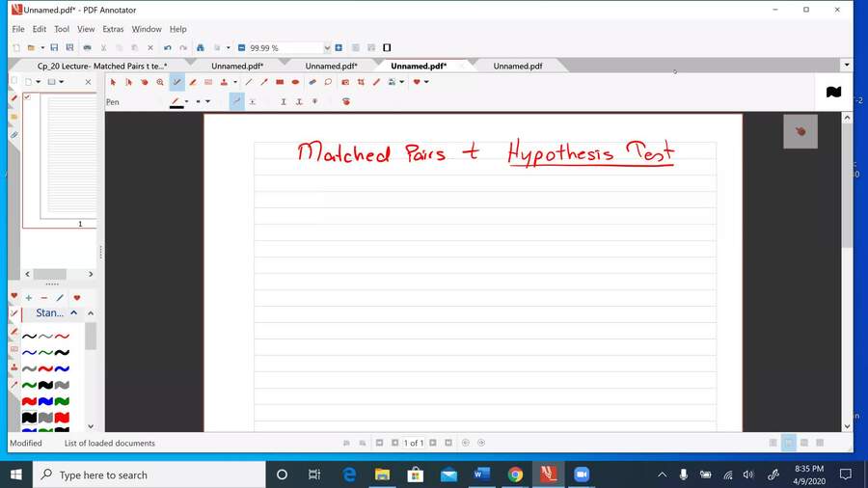
Task: Open the Edit menu
Action: point(40,29)
